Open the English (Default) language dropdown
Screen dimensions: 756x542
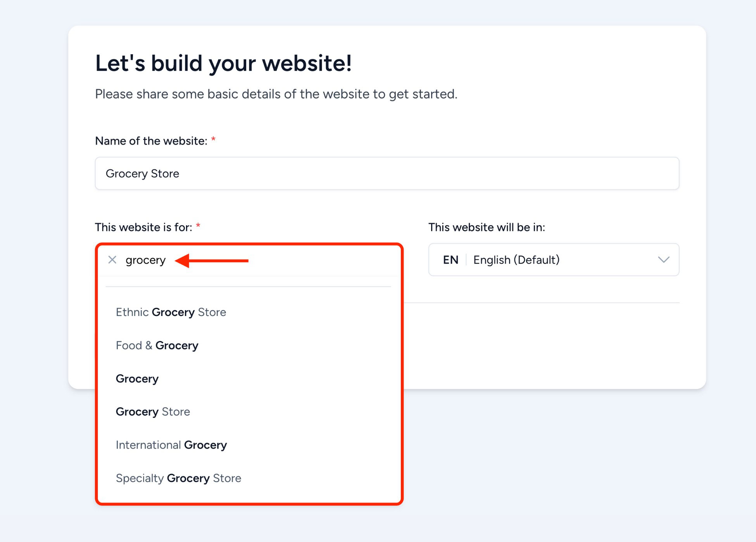point(554,260)
